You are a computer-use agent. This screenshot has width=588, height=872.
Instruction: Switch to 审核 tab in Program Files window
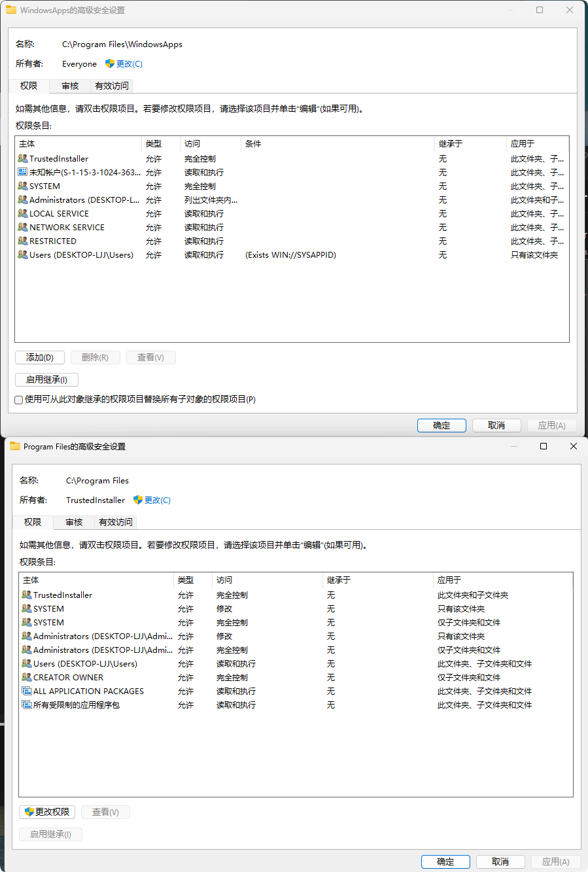(x=74, y=522)
